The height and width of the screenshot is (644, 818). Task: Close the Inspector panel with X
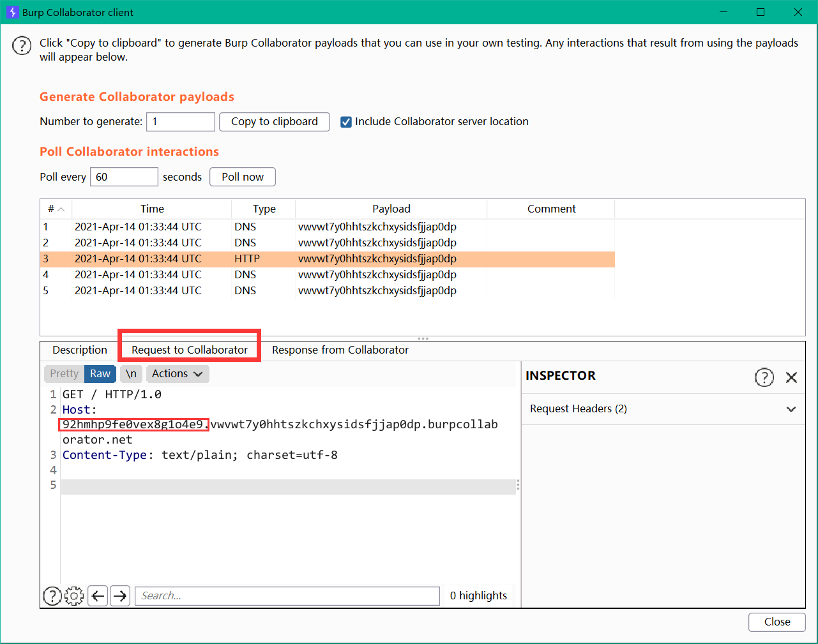coord(791,377)
